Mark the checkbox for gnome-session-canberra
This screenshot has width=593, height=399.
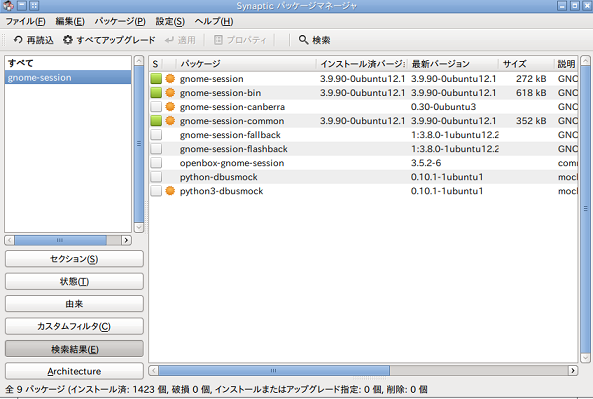156,107
